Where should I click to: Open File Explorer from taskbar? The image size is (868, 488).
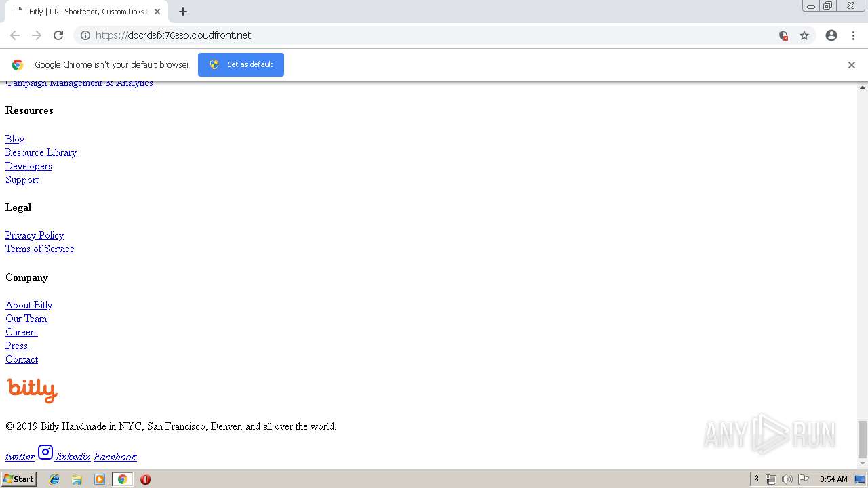77,479
